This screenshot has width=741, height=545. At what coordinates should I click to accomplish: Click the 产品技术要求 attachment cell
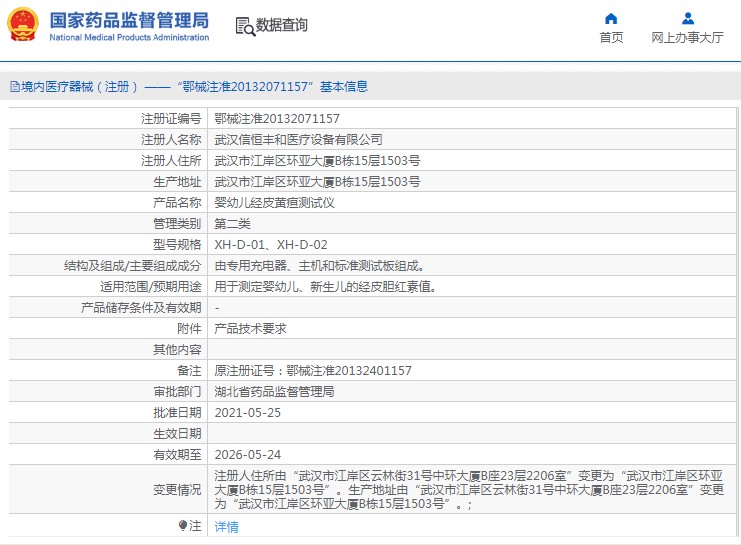click(251, 329)
